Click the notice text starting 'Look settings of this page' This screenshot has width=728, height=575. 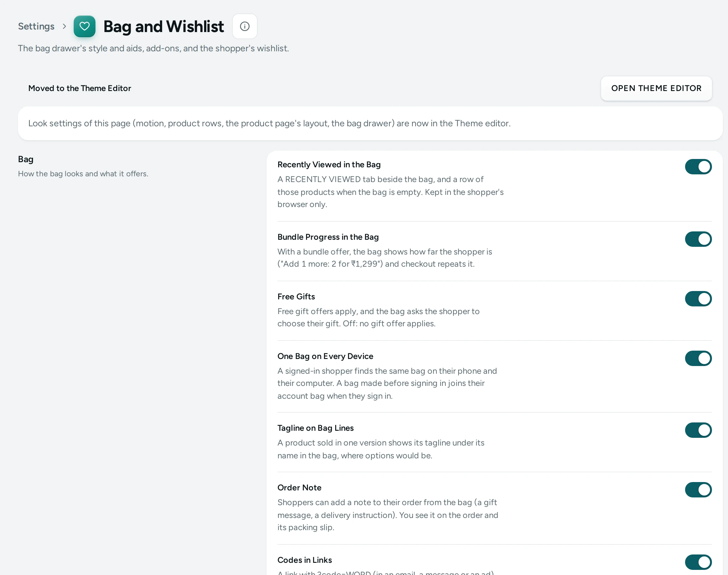click(x=269, y=123)
